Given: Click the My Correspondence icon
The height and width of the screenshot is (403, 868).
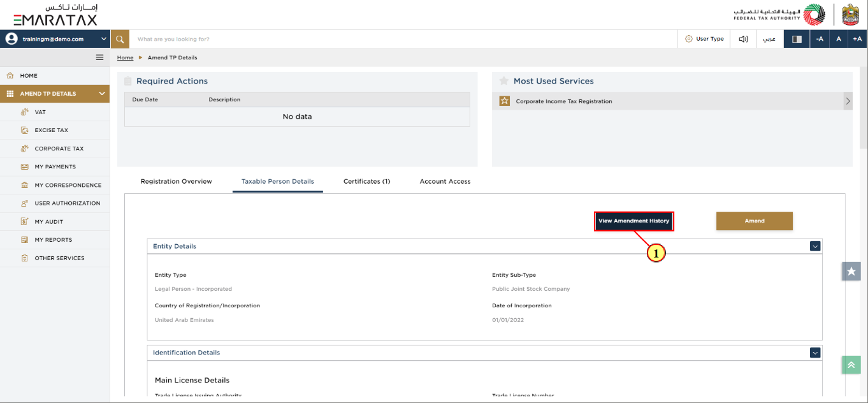Looking at the screenshot, I should click(x=25, y=185).
